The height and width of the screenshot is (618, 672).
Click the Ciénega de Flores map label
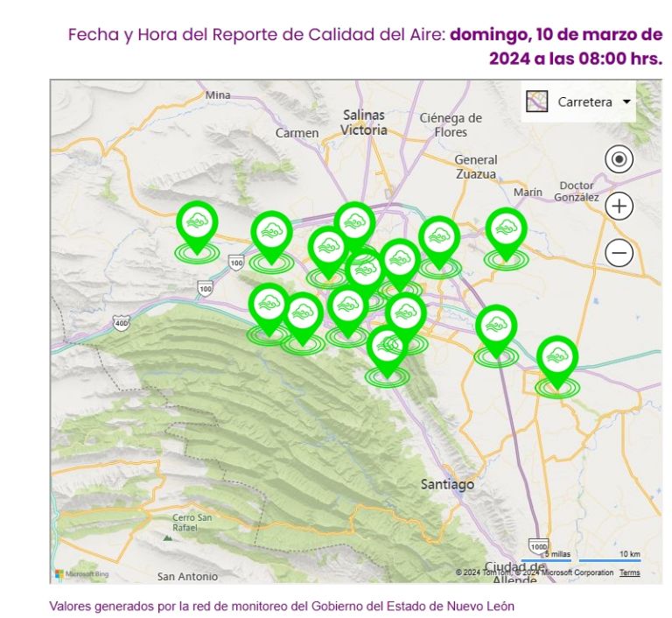point(451,125)
